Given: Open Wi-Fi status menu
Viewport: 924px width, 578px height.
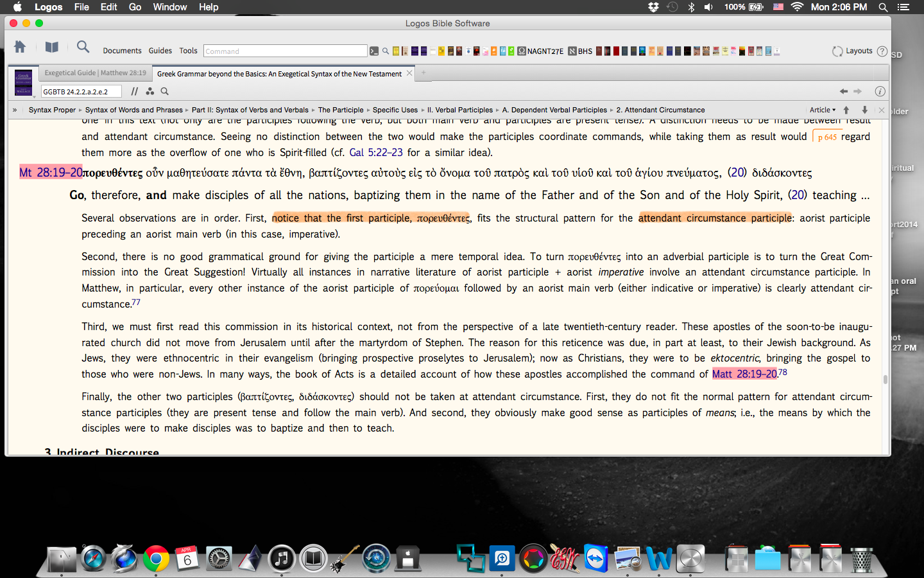Looking at the screenshot, I should (797, 7).
